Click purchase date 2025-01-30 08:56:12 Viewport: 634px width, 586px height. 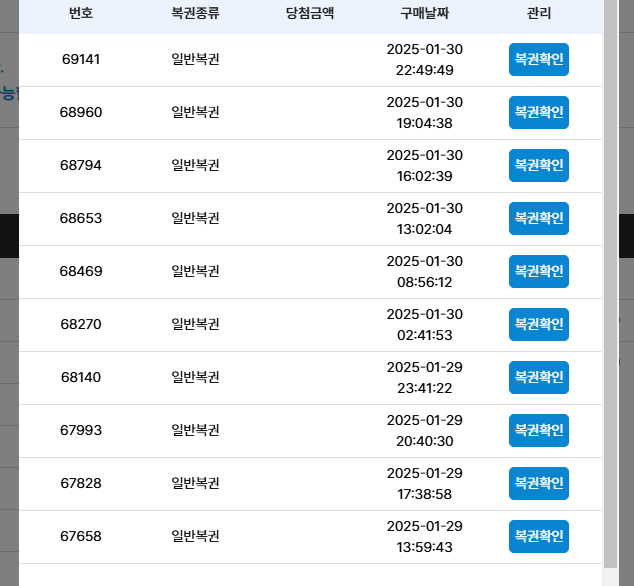click(x=425, y=271)
